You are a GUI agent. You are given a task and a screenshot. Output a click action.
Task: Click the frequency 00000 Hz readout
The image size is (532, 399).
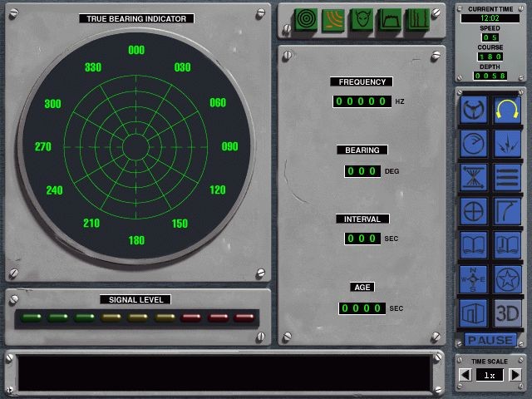point(362,101)
